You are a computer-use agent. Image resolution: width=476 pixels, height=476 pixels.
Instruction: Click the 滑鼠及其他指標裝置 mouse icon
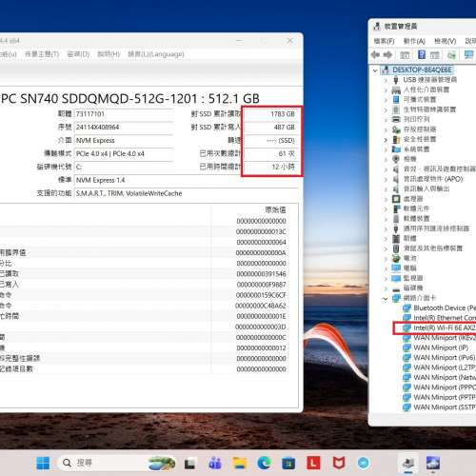[x=396, y=248]
